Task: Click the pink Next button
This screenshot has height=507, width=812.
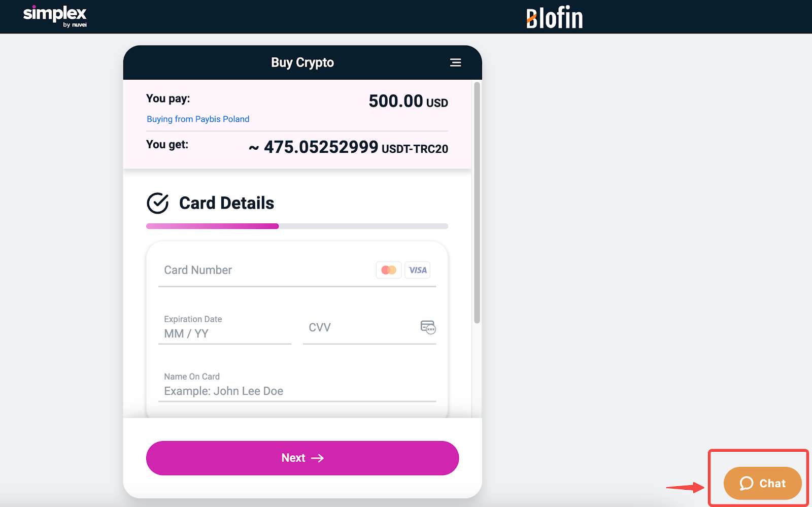Action: pyautogui.click(x=302, y=458)
